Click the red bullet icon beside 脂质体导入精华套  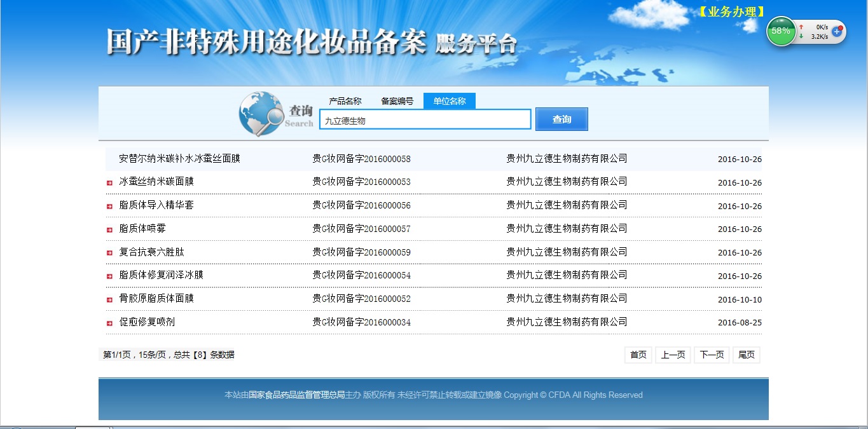109,207
